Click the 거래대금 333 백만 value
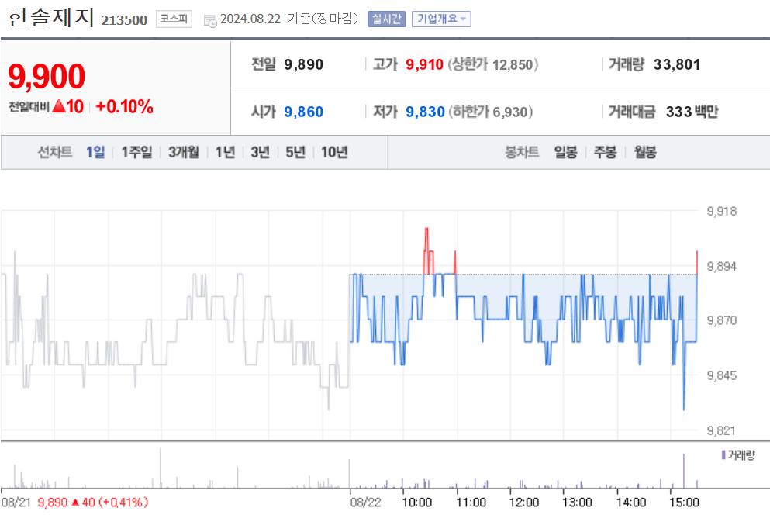This screenshot has height=532, width=770. click(x=692, y=112)
